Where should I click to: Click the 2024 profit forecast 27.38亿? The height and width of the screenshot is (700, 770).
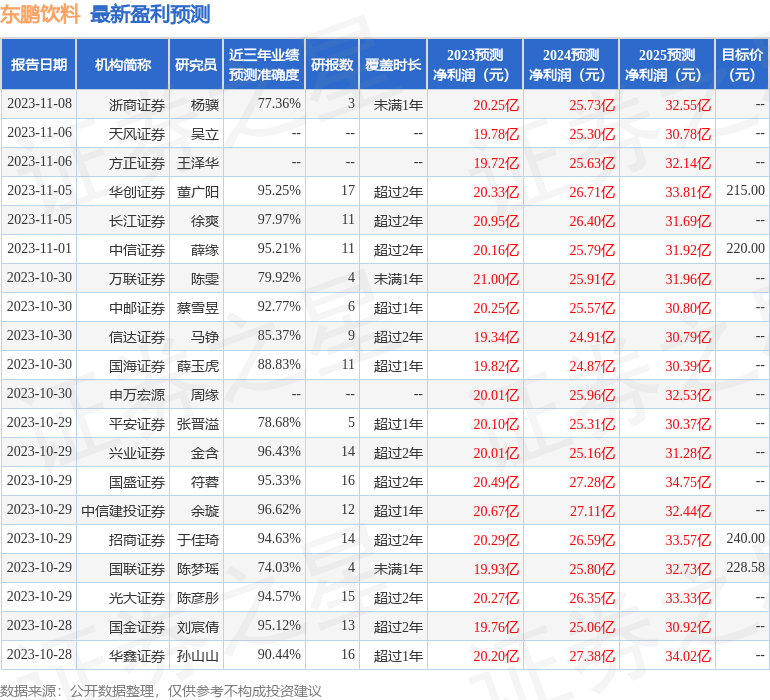click(592, 656)
